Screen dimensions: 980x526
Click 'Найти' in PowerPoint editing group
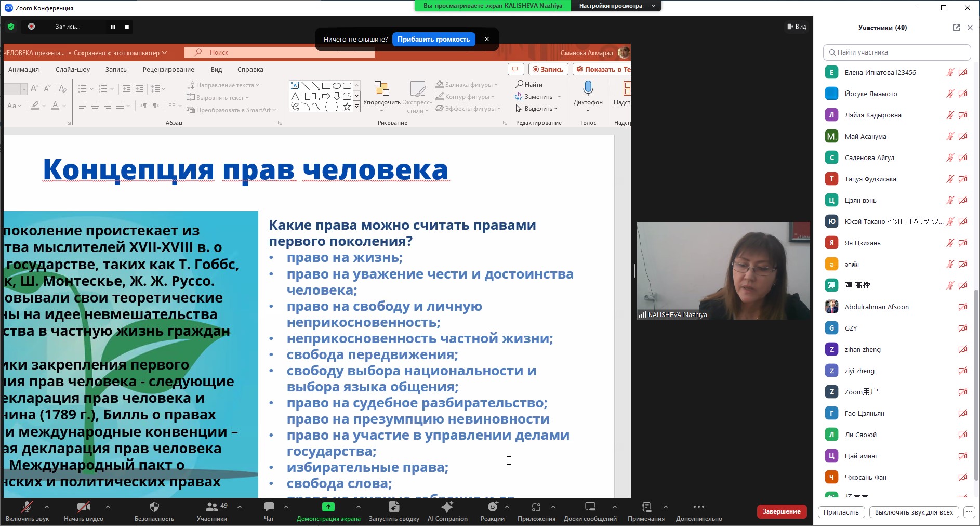[529, 84]
